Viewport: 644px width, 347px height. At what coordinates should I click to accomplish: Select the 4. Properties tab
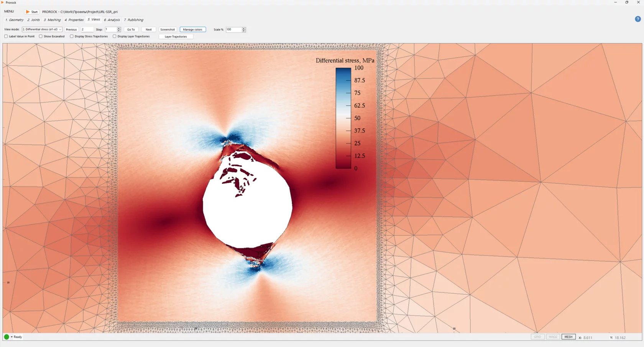pos(74,20)
